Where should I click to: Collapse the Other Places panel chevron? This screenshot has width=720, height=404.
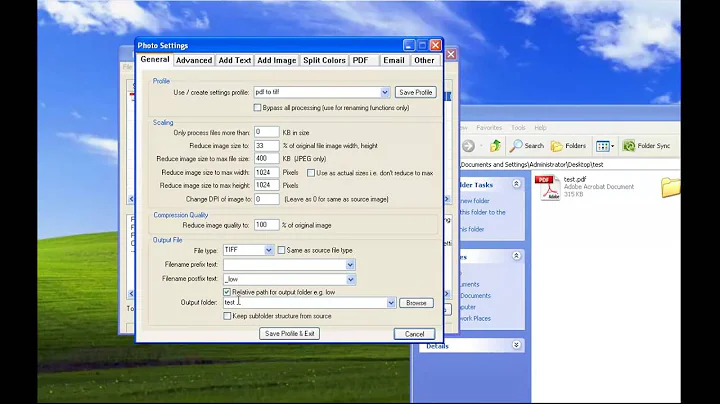[516, 256]
